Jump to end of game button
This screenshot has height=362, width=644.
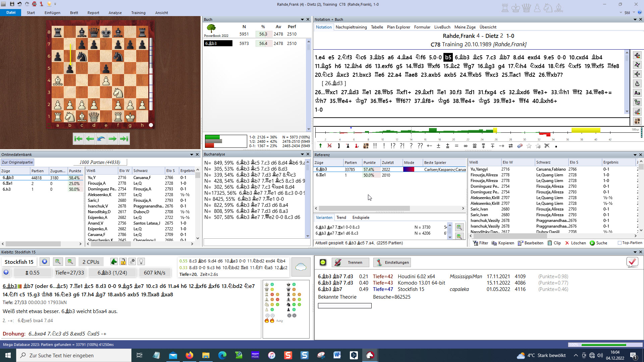click(124, 139)
